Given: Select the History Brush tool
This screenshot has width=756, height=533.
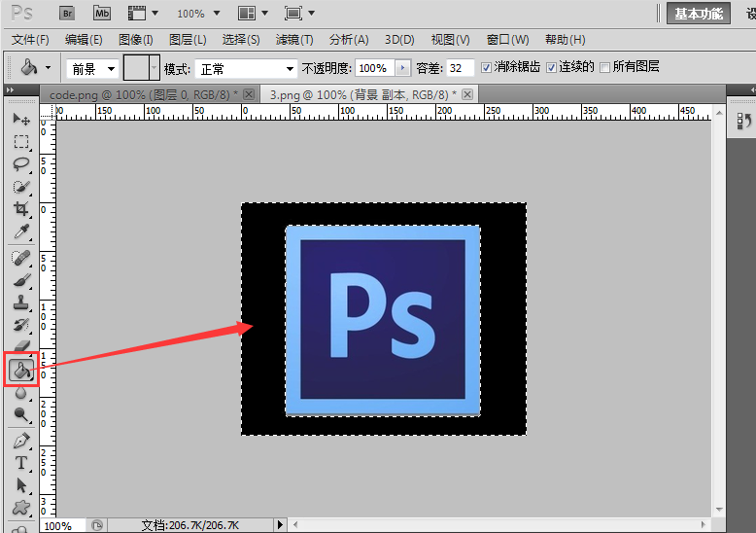Looking at the screenshot, I should [x=20, y=325].
